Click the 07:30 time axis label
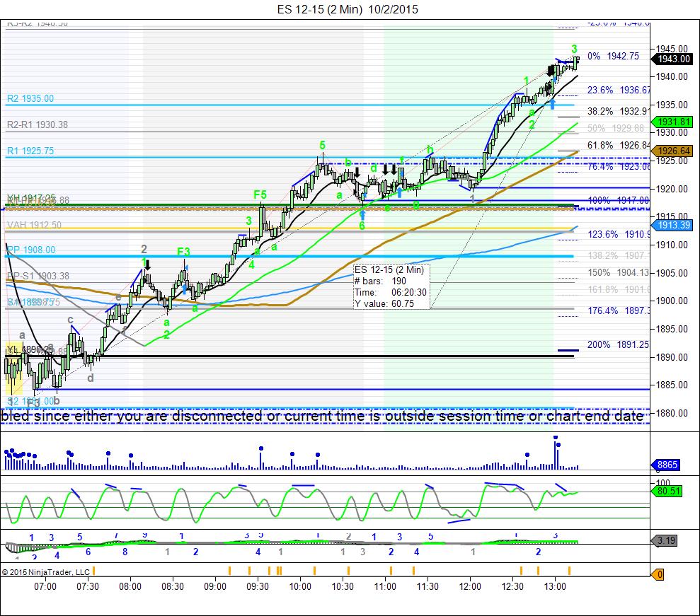The height and width of the screenshot is (616, 700). coord(88,586)
